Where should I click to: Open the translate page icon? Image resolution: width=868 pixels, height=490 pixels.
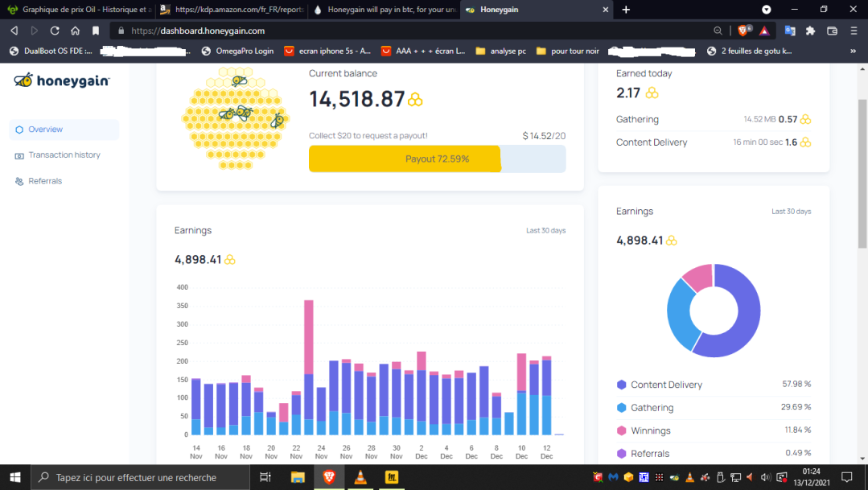click(x=790, y=31)
